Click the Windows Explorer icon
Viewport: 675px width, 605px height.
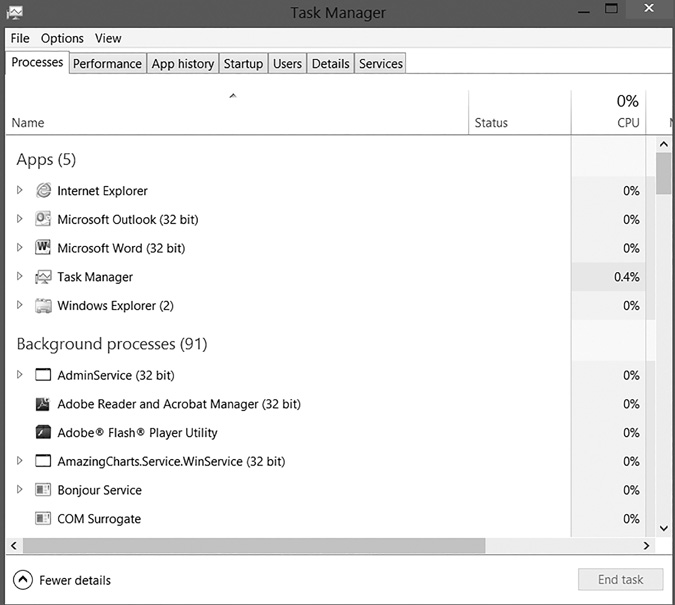point(43,306)
